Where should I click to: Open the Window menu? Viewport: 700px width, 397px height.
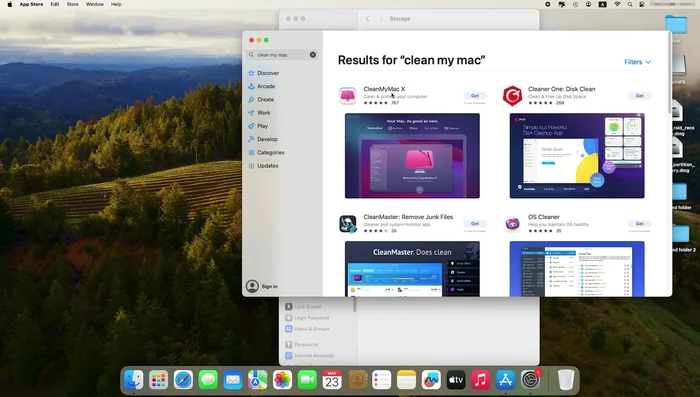pos(95,4)
